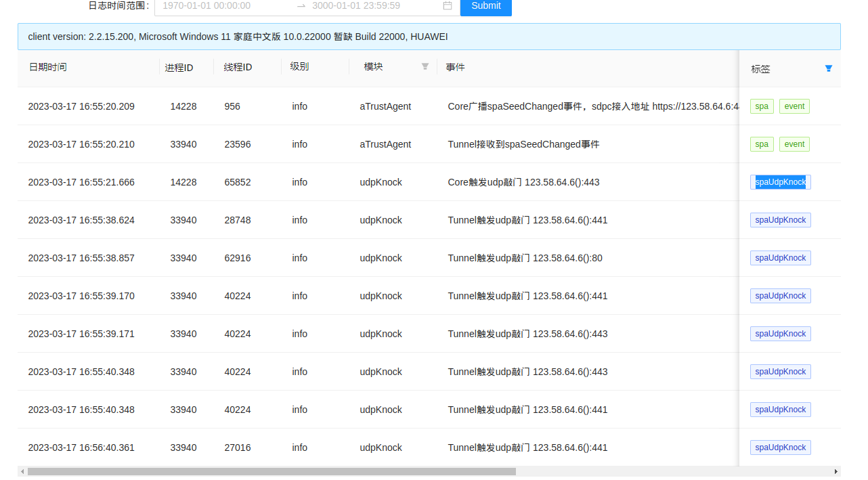Click event tag in the first row
This screenshot has width=868, height=480.
point(794,106)
